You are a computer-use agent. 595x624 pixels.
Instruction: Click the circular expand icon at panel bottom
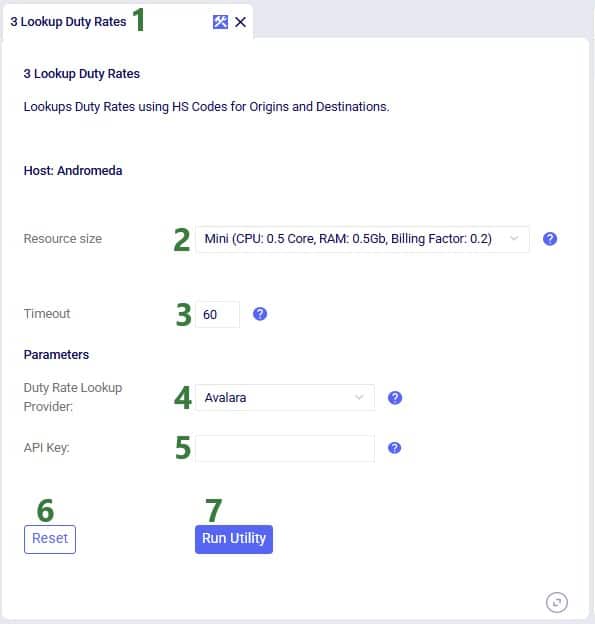(x=556, y=603)
